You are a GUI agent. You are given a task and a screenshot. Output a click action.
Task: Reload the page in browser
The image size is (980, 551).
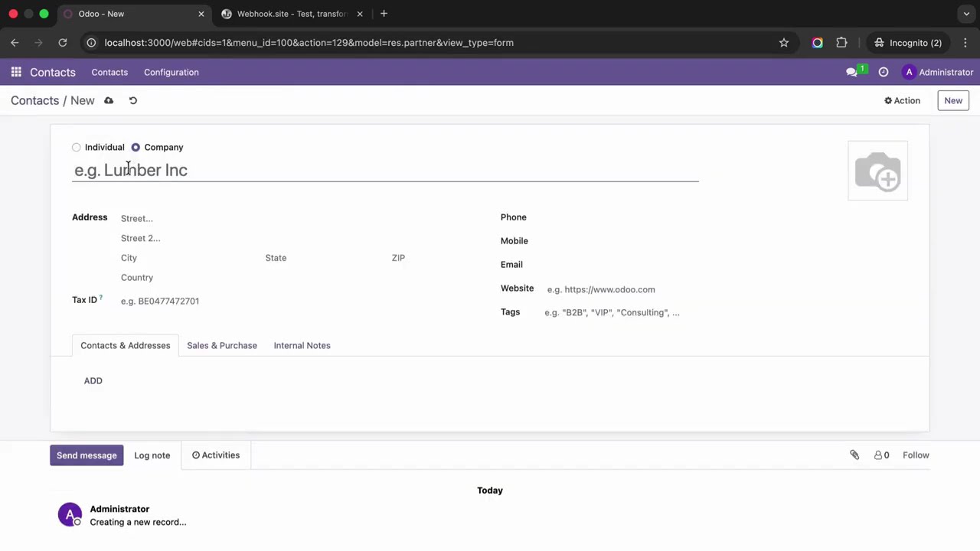(x=63, y=43)
